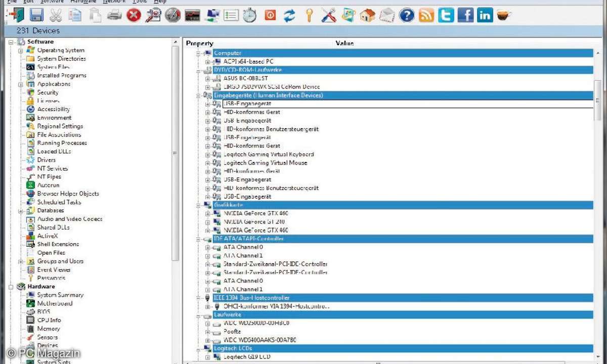
Task: Open the Drivers tree item
Action: pos(47,160)
